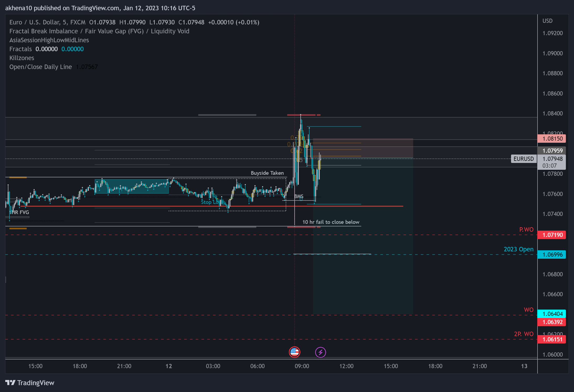Click the teal Asia session range box
Image resolution: width=574 pixels, height=392 pixels.
(x=132, y=186)
